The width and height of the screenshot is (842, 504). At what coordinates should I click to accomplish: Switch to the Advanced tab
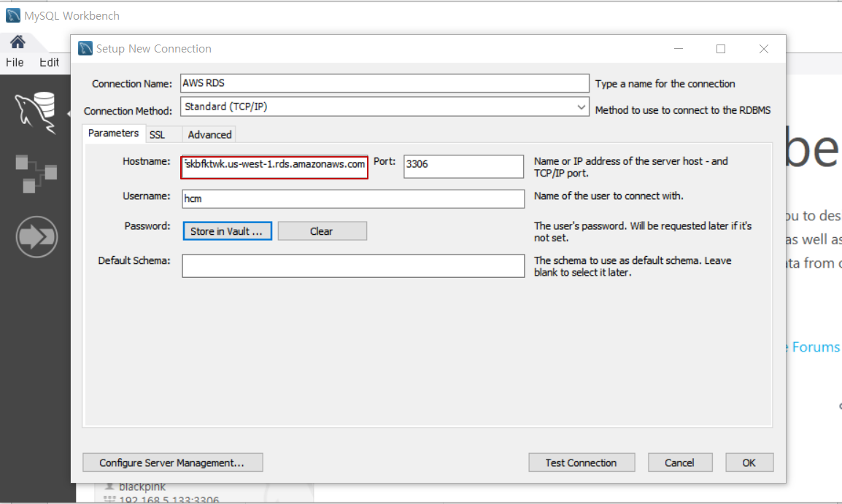pyautogui.click(x=209, y=135)
